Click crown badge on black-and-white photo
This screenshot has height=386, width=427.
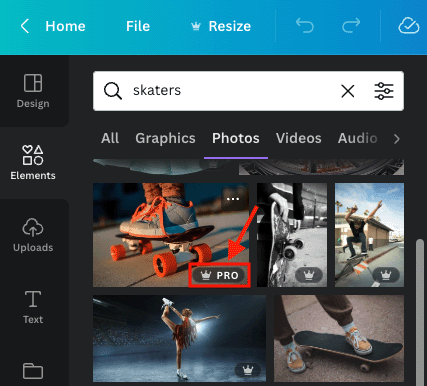click(309, 275)
